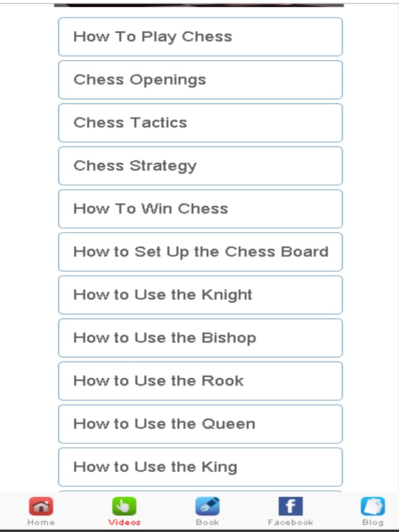Switch to the Facebook tab label

[290, 522]
